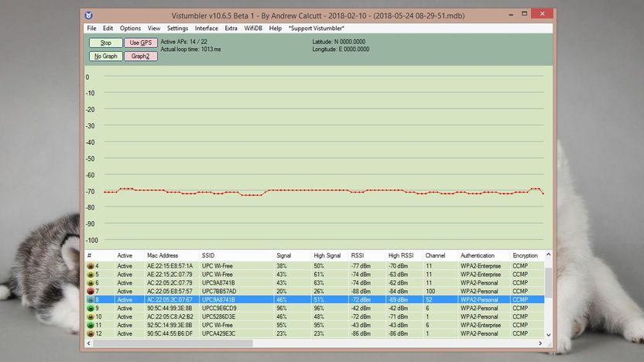Screen dimensions: 644x362
Task: Open the *Support Vistumbler* menu
Action: (x=317, y=29)
